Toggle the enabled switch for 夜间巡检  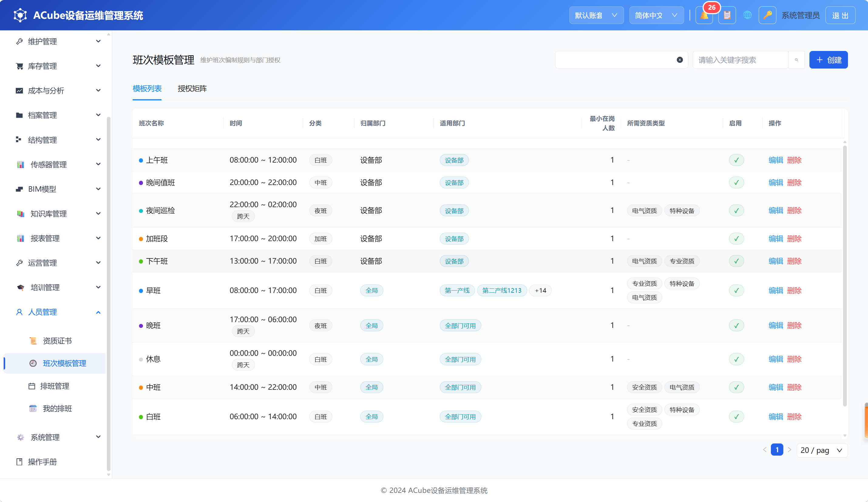736,211
